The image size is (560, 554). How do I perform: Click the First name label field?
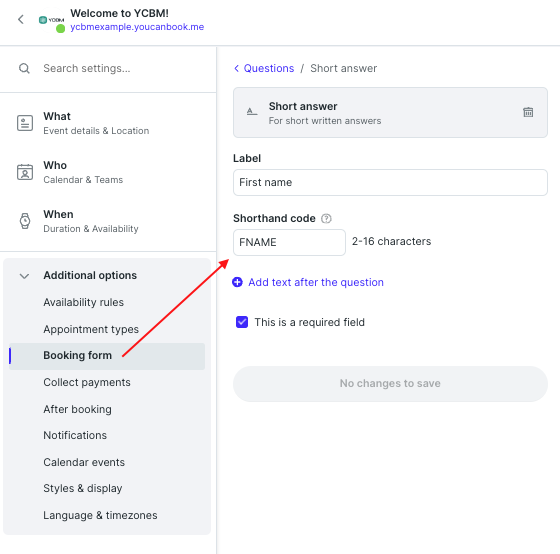[x=390, y=183]
